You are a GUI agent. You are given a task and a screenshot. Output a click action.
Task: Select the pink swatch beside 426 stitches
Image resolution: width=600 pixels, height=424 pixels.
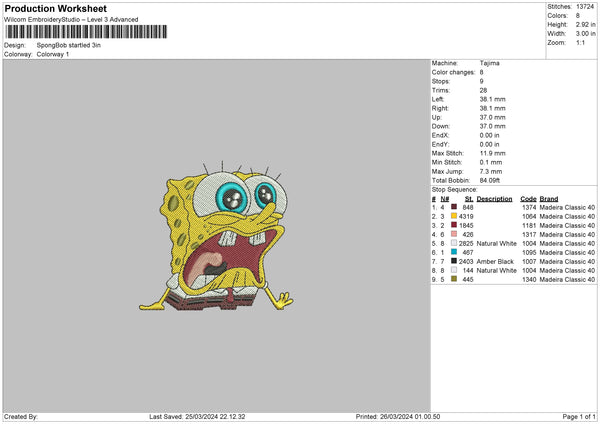pyautogui.click(x=454, y=234)
